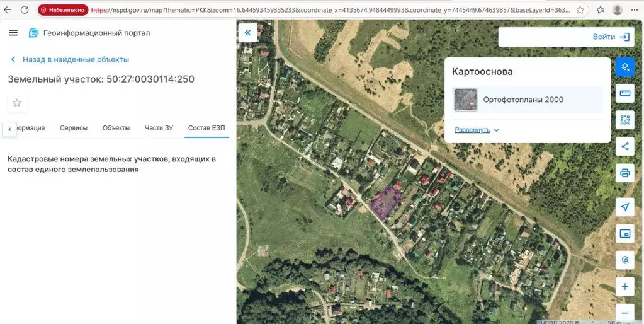The height and width of the screenshot is (324, 644).
Task: Click the circular target map tool icon
Action: point(625,260)
